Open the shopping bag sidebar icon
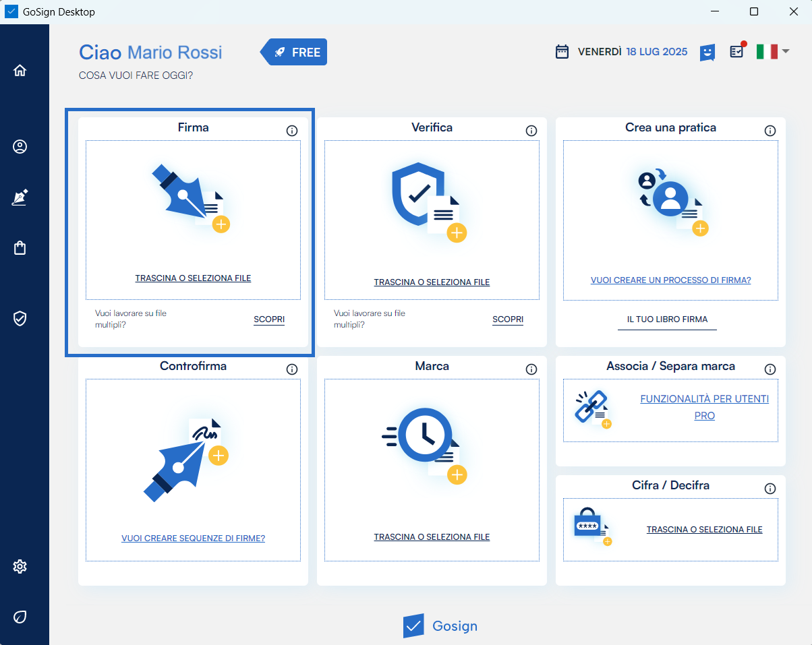 (20, 248)
